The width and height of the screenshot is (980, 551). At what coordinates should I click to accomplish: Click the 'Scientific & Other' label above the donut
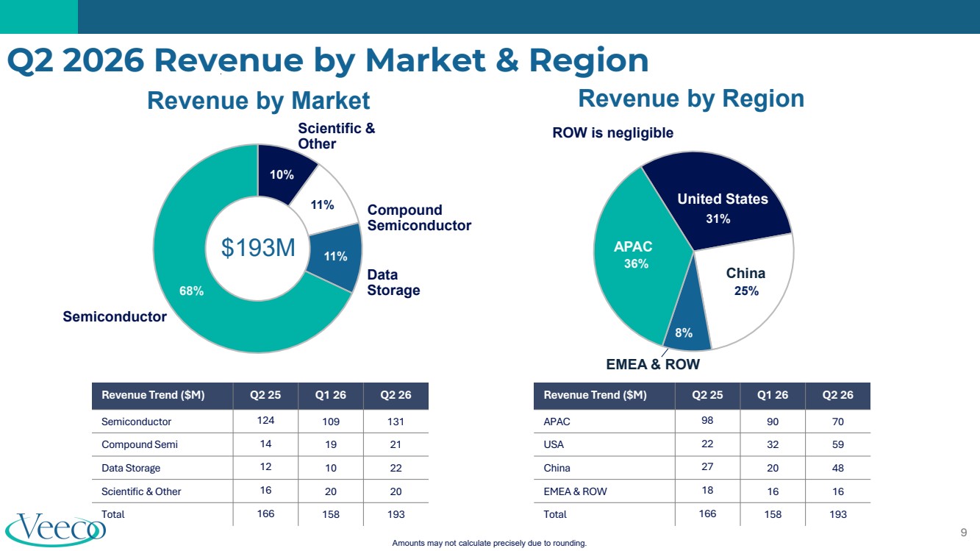pos(336,136)
